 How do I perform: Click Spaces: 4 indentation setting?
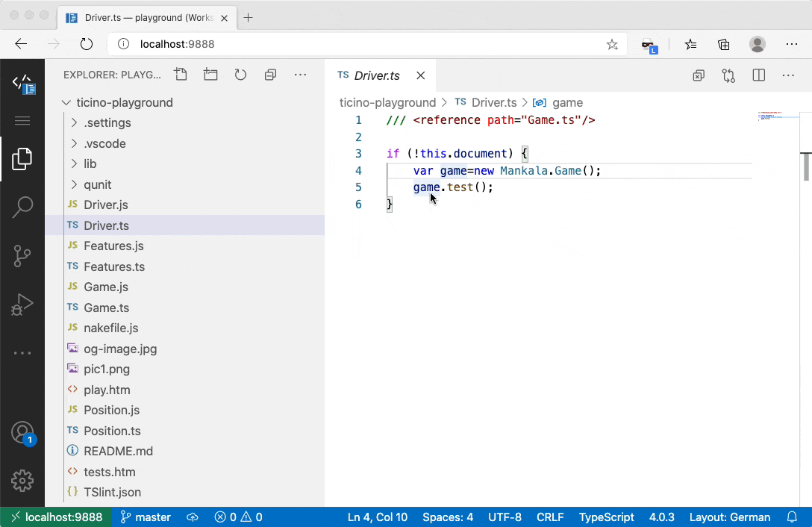448,517
